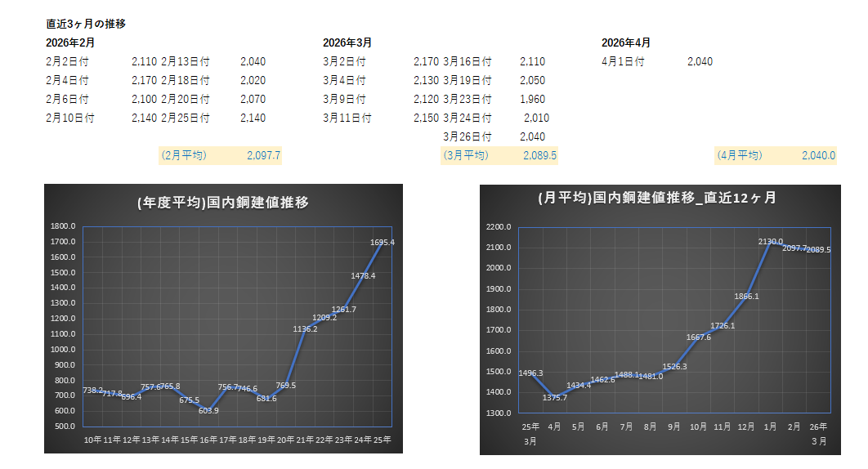
Task: Click the 2,097.7 February average value
Action: [x=263, y=155]
